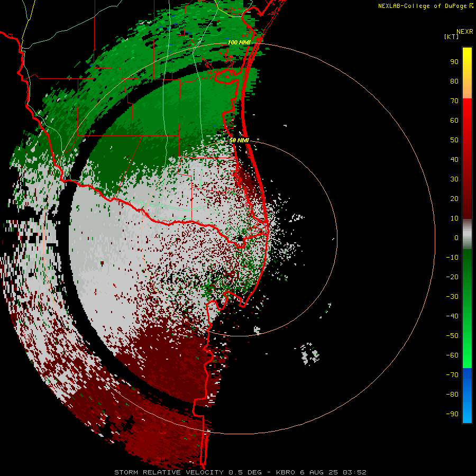The width and height of the screenshot is (476, 476).
Task: Click the 60 value on the velocity scale
Action: pos(454,121)
